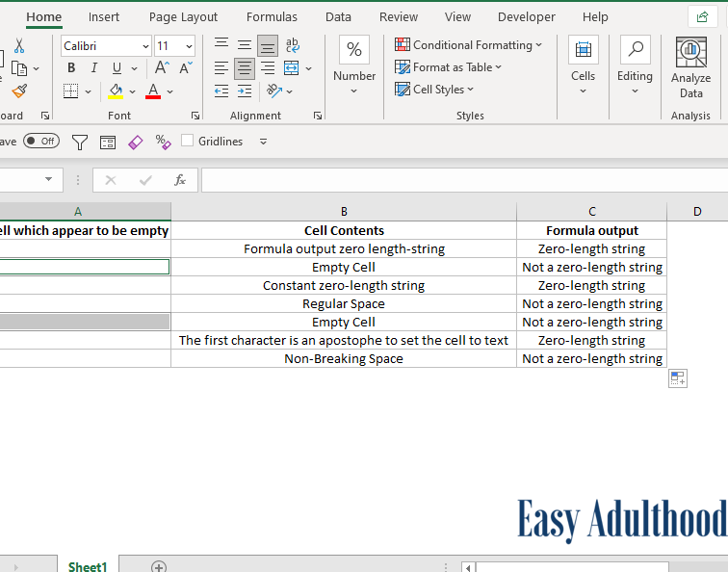Open the Calibri font name dropdown
Image resolution: width=728 pixels, height=572 pixels.
coord(145,46)
